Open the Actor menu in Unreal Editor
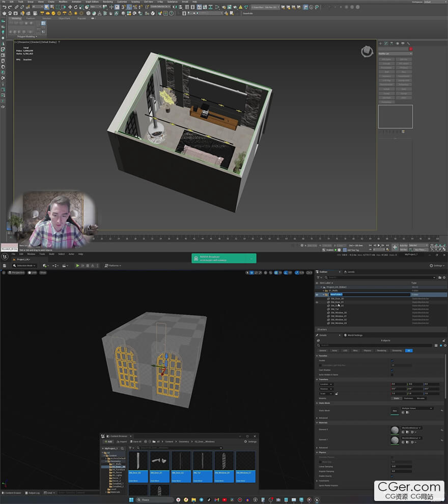This screenshot has width=448, height=504. tap(71, 254)
